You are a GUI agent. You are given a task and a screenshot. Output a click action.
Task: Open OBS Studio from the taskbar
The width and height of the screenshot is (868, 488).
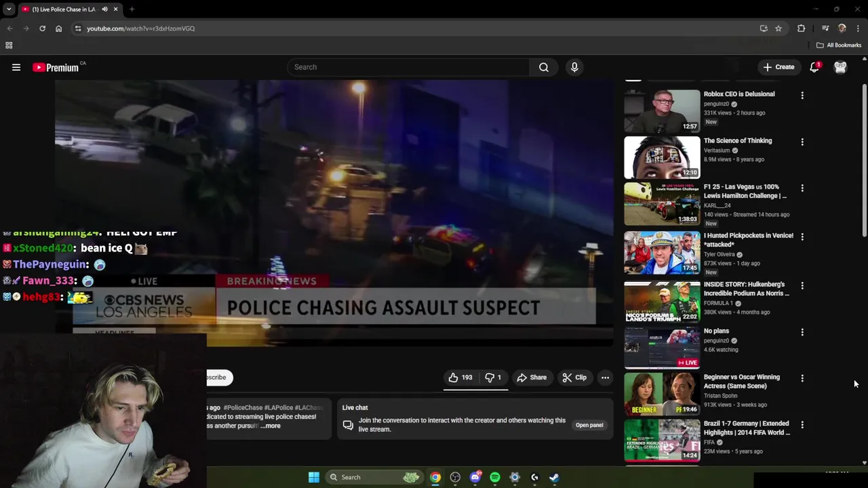tap(455, 477)
